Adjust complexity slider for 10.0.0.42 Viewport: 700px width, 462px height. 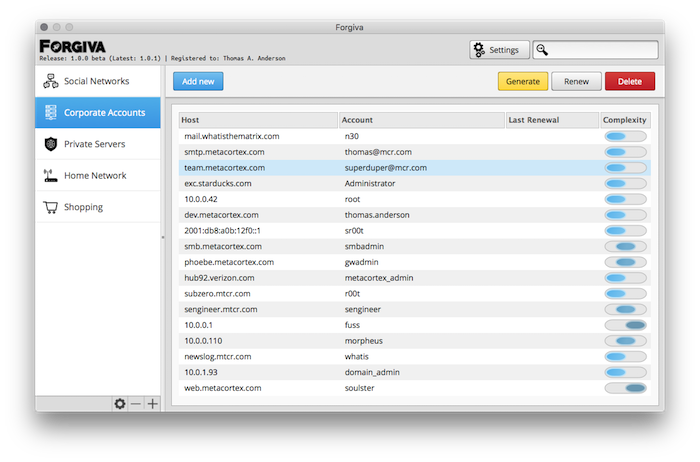point(625,199)
